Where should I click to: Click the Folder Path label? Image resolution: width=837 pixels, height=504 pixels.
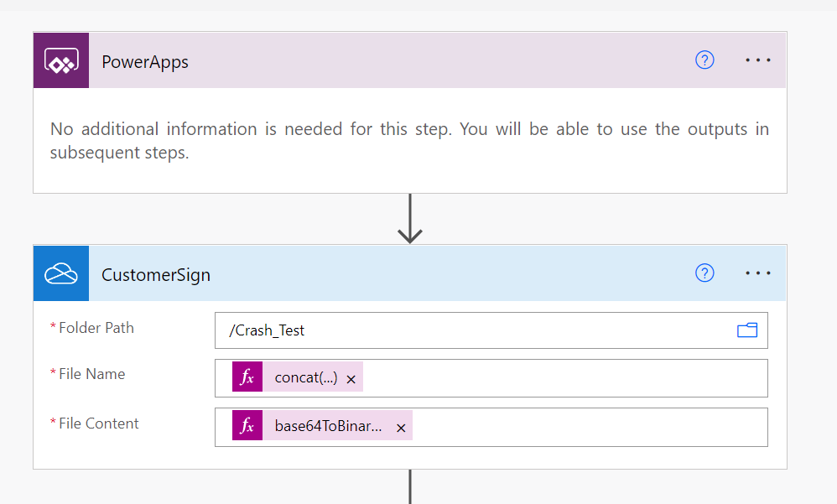[x=96, y=328]
